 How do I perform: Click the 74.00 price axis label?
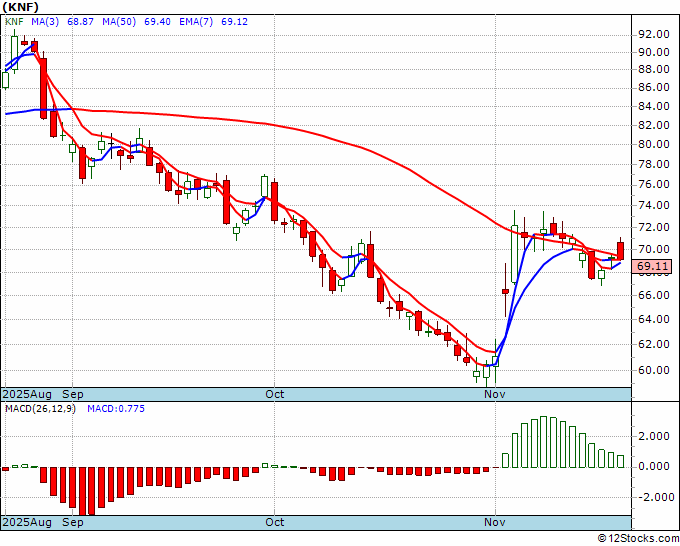654,205
